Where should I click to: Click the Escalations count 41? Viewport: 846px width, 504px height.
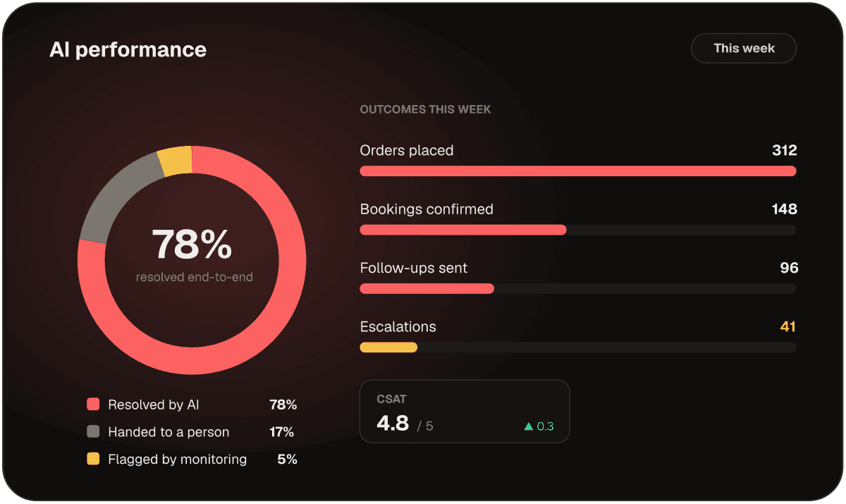coord(788,327)
